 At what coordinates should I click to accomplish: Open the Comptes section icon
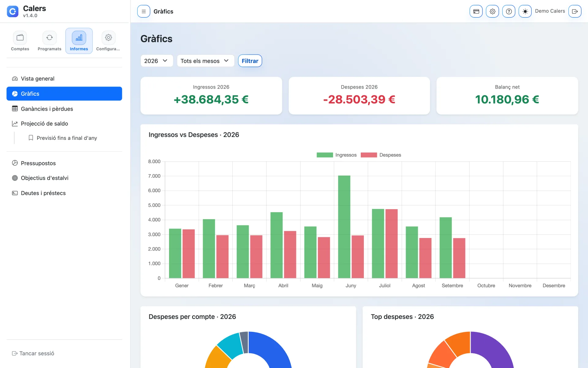(x=20, y=38)
